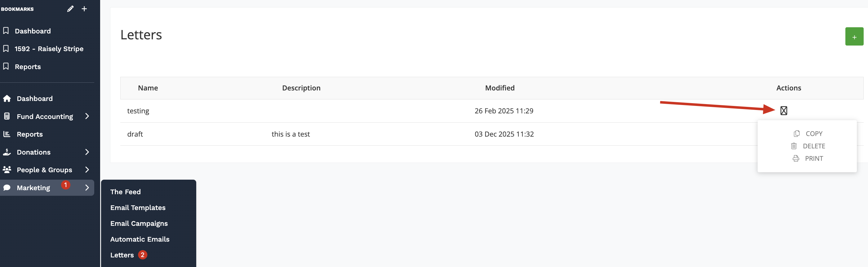The width and height of the screenshot is (868, 267).
Task: Click the Marketing speech bubble icon
Action: [x=7, y=188]
